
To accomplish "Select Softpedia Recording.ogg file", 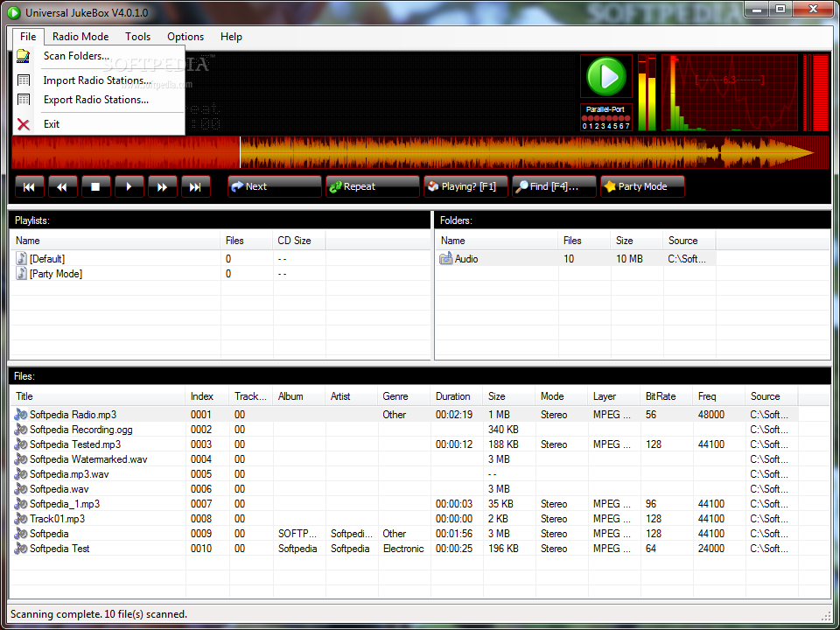I will [x=80, y=430].
